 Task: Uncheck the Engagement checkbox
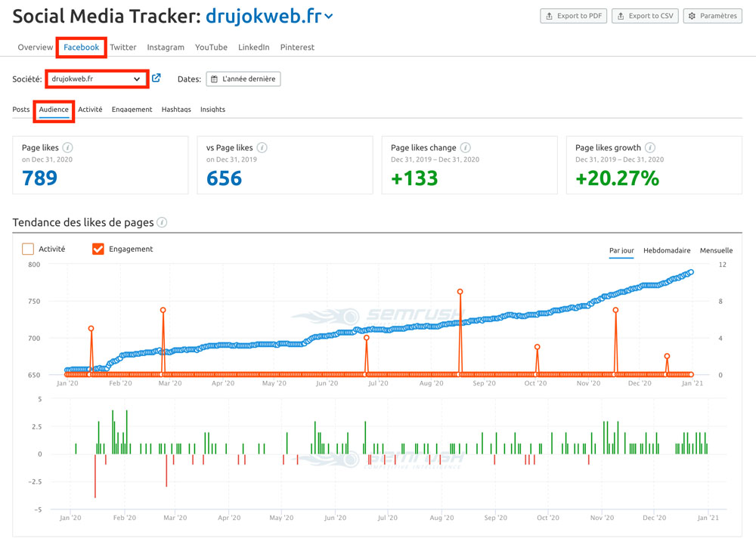[x=98, y=249]
